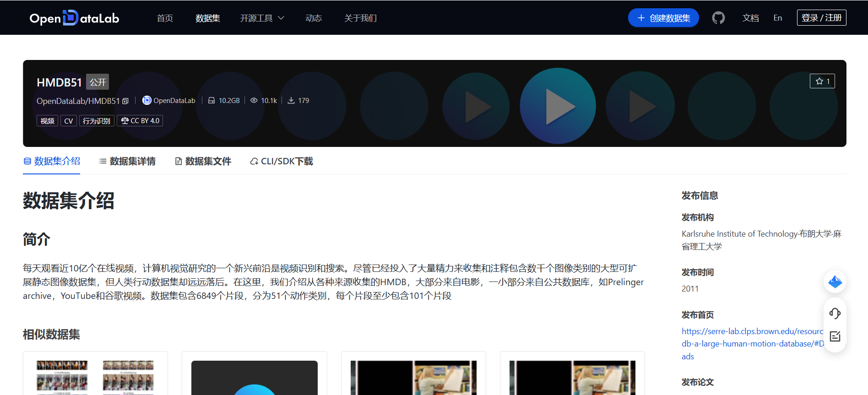Switch to the 数据集文件 tab

point(203,161)
